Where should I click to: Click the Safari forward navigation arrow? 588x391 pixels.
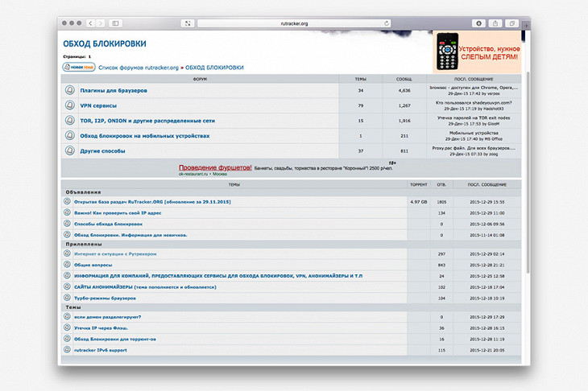100,23
